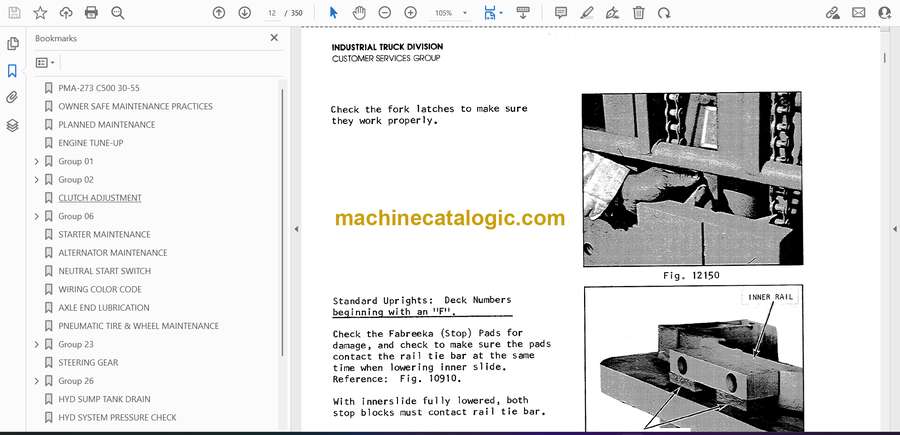The height and width of the screenshot is (435, 900).
Task: Click the 'Fig. 12150' caption text
Action: [x=691, y=275]
